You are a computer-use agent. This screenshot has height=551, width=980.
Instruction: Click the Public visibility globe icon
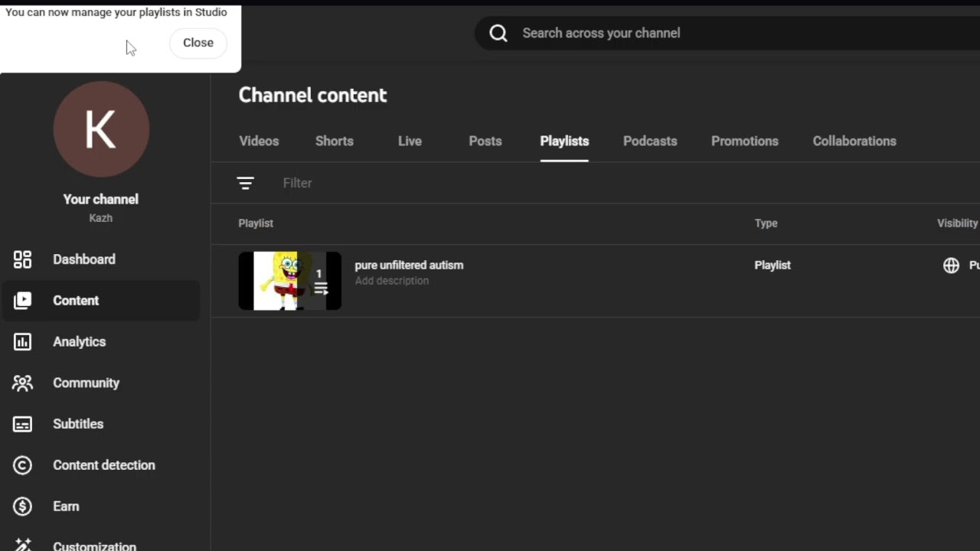click(x=951, y=266)
